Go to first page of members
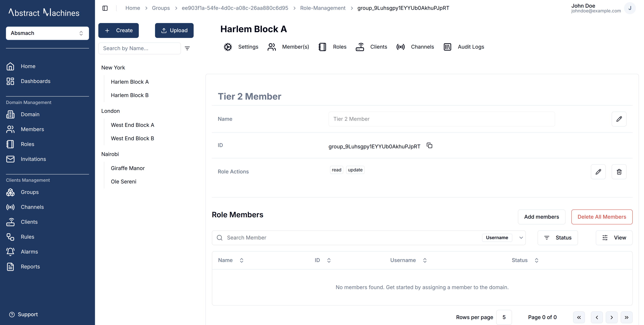This screenshot has height=325, width=644. [579, 318]
